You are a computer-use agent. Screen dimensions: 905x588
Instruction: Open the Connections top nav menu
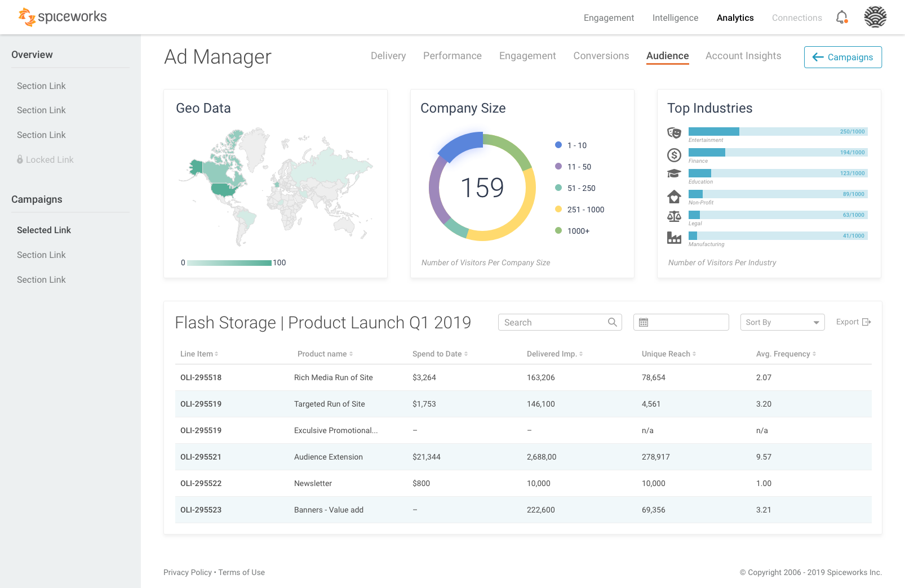point(797,18)
